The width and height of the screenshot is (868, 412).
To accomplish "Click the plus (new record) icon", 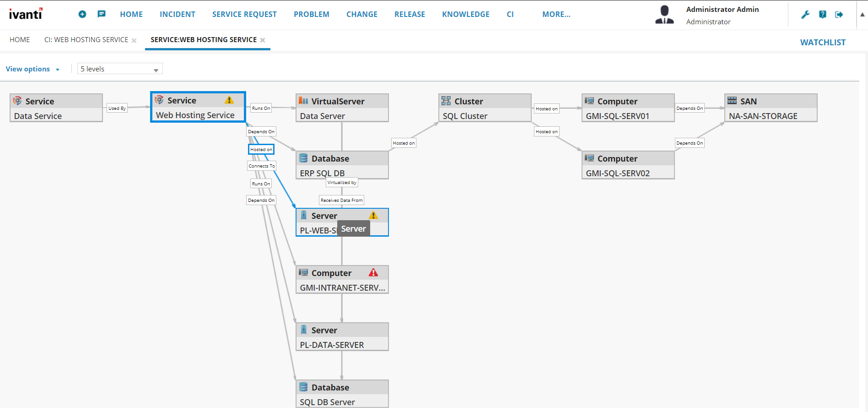I will (82, 14).
